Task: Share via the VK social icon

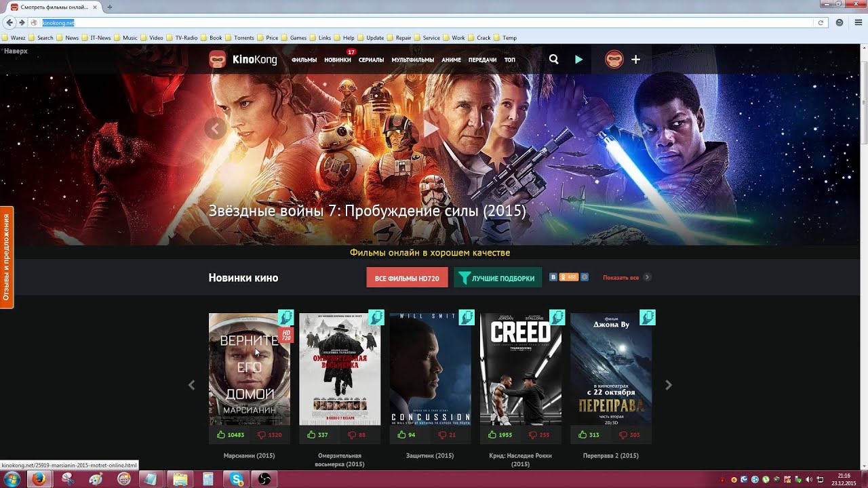Action: point(553,277)
